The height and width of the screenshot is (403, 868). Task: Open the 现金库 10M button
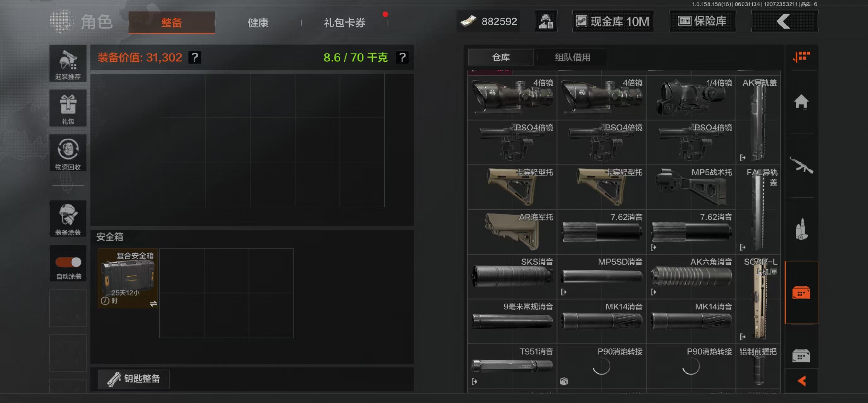tap(613, 21)
